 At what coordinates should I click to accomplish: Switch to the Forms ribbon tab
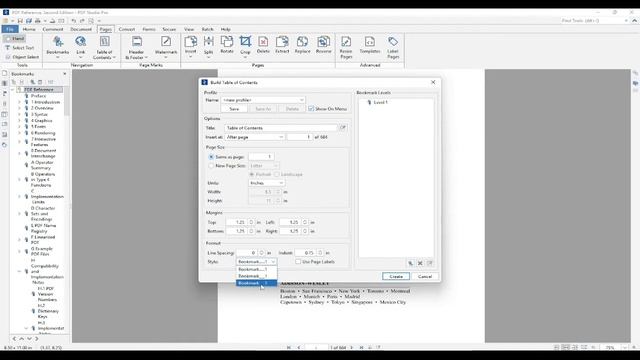click(149, 29)
